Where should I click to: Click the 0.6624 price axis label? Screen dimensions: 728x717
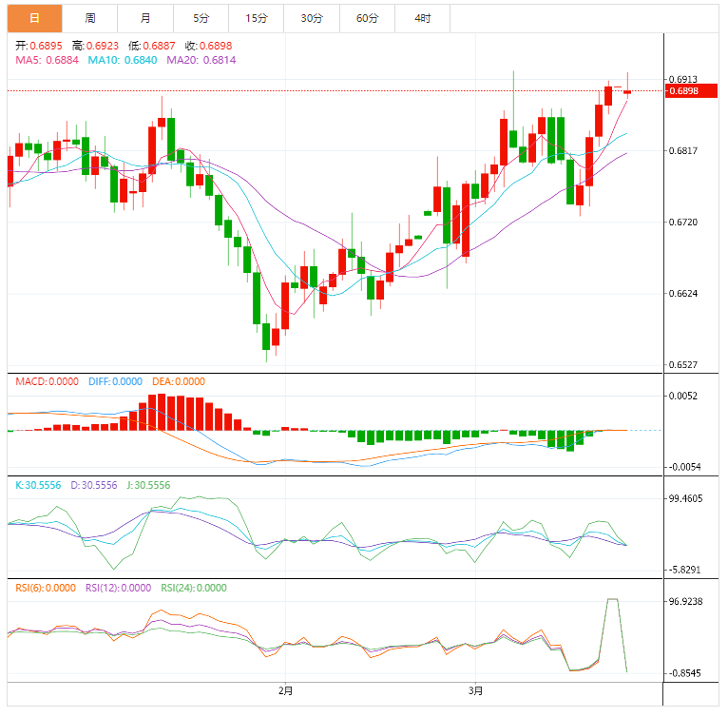coord(683,293)
